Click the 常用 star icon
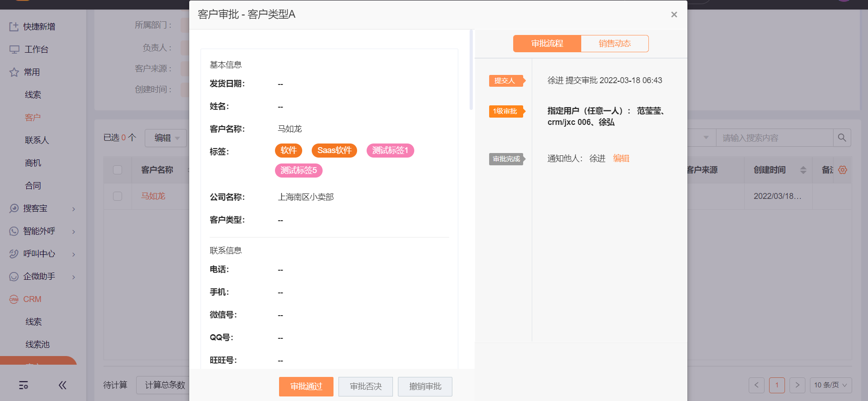 [14, 72]
